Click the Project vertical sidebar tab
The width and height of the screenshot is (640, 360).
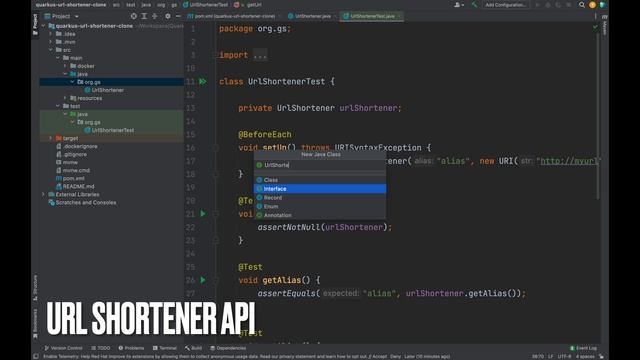(35, 24)
